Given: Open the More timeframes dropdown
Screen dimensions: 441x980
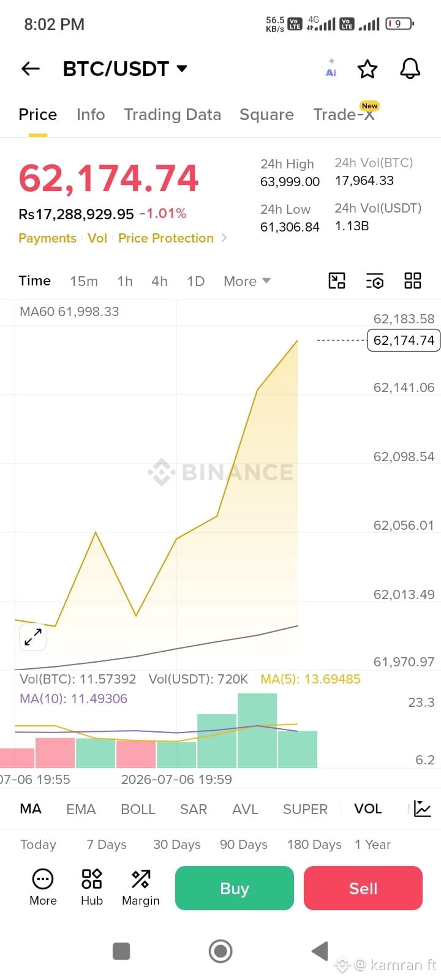Looking at the screenshot, I should coord(247,281).
